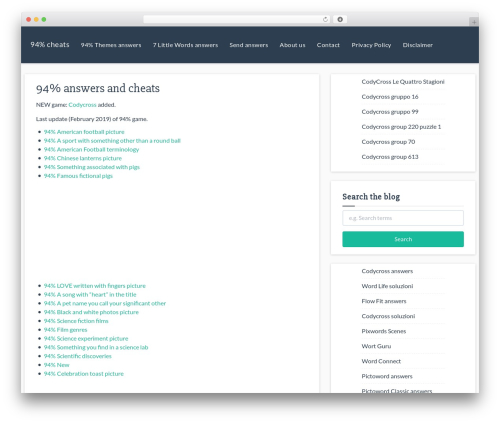Follow the Codycross link in intro

pyautogui.click(x=82, y=105)
